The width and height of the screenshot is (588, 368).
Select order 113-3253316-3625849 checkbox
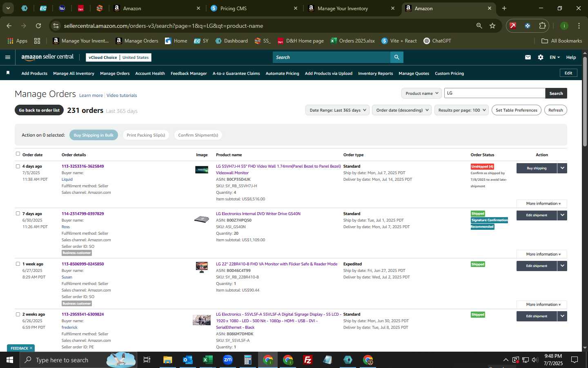[x=18, y=166]
